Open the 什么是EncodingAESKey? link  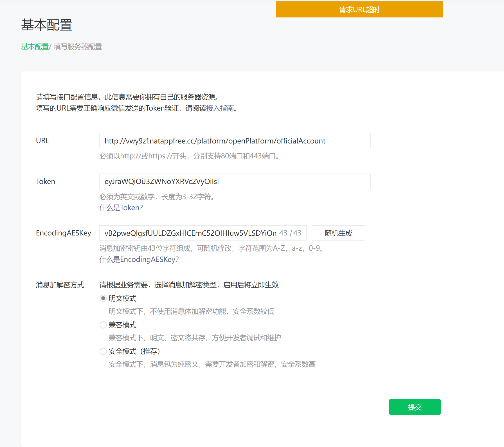point(139,259)
